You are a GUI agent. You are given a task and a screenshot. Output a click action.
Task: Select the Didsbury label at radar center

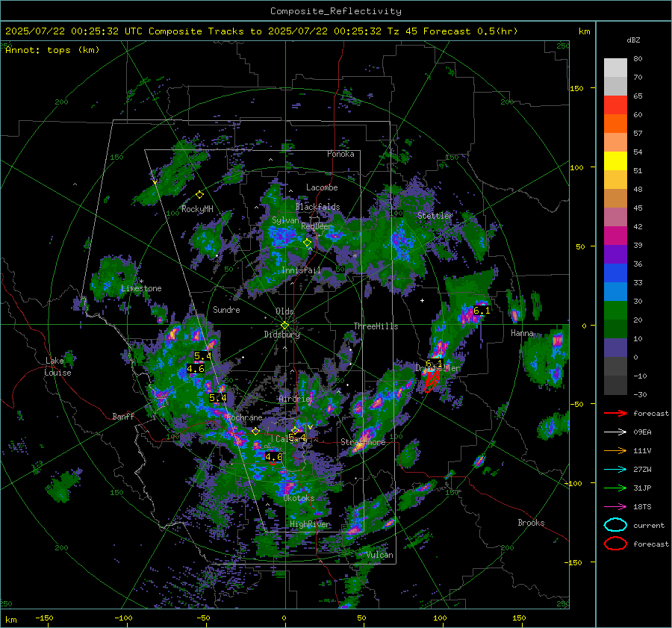[281, 335]
